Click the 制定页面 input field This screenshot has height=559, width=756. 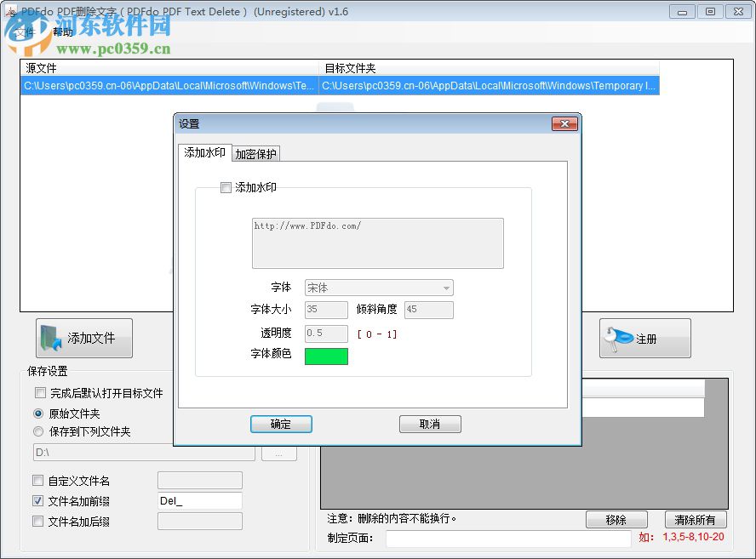[x=508, y=539]
